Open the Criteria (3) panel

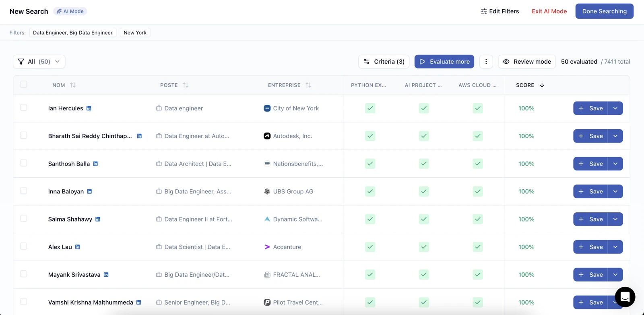click(384, 62)
